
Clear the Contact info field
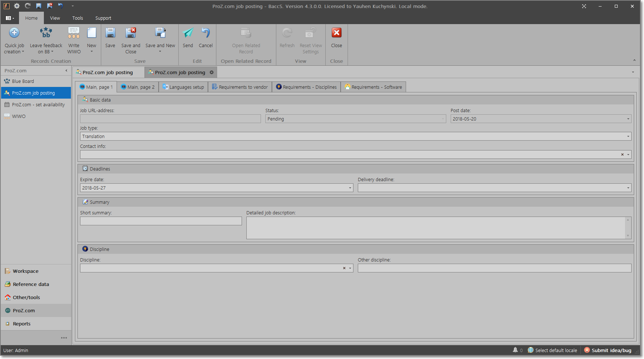coord(622,154)
